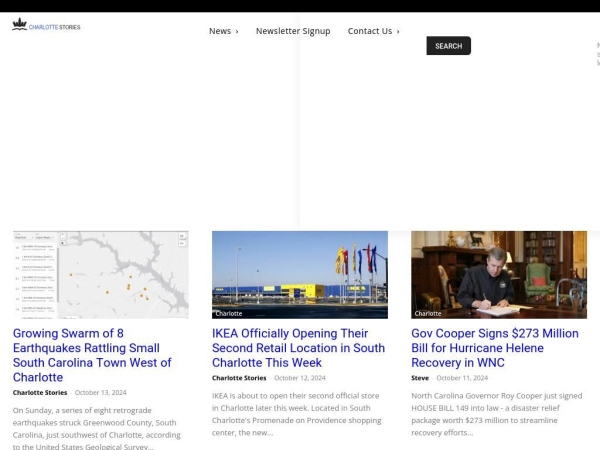Open the earthquake map thumbnail
This screenshot has height=450, width=600.
tap(101, 275)
